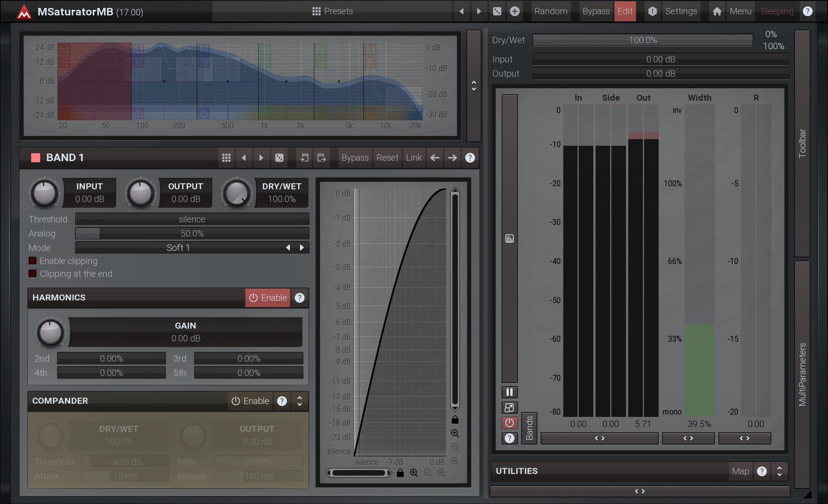Image resolution: width=828 pixels, height=504 pixels.
Task: Open the Settings menu
Action: click(681, 11)
